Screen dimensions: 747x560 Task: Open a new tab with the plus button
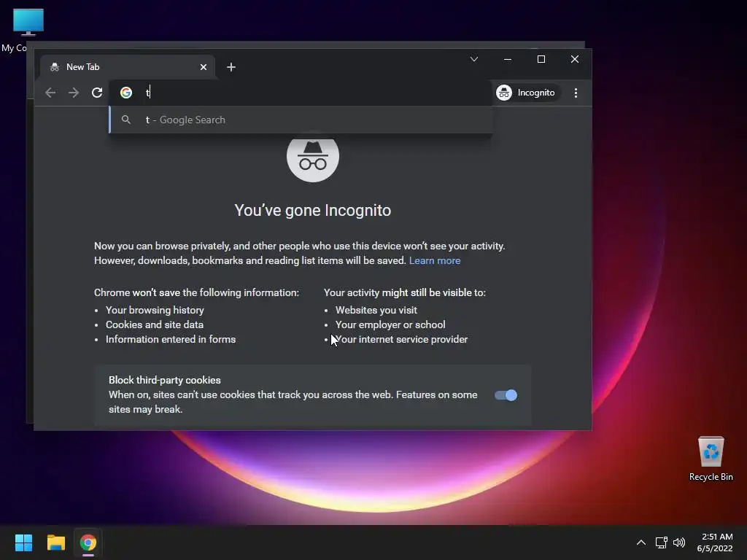pyautogui.click(x=231, y=67)
